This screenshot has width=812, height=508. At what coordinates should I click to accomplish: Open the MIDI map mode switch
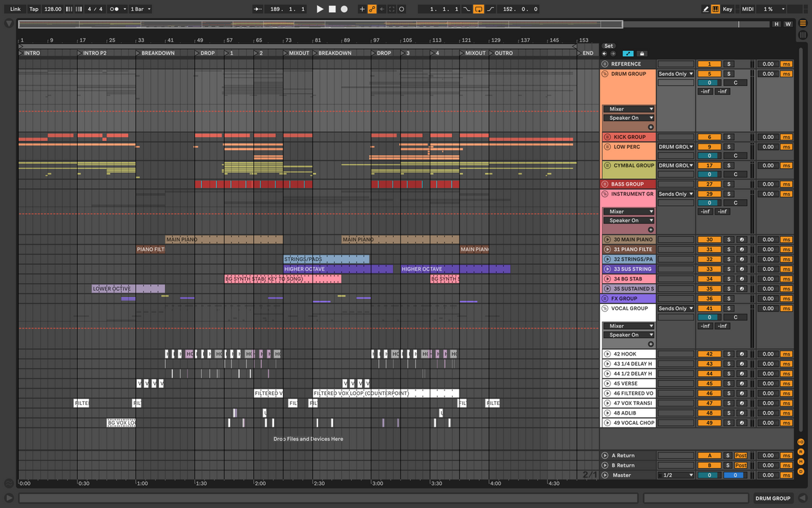[748, 9]
